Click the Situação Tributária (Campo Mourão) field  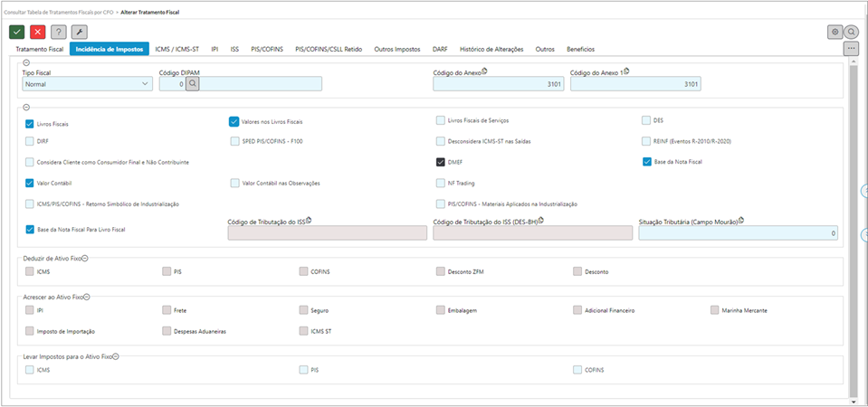(738, 233)
